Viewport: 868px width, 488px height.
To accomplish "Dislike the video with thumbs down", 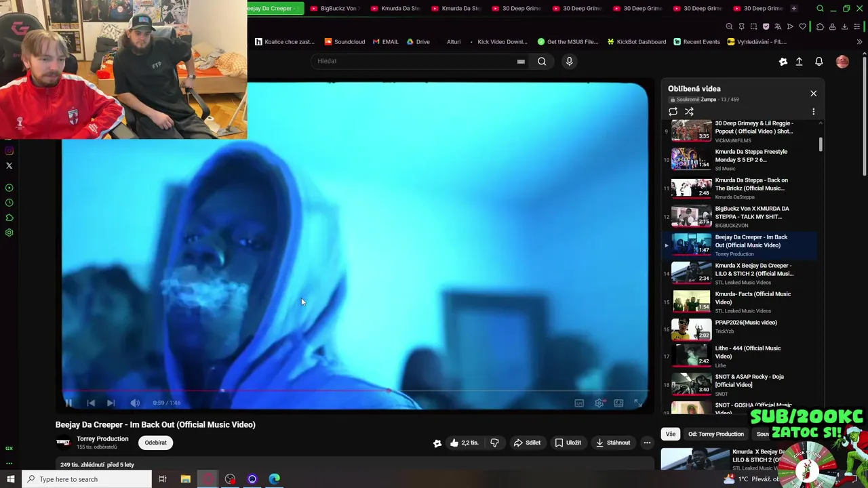I will (x=494, y=443).
